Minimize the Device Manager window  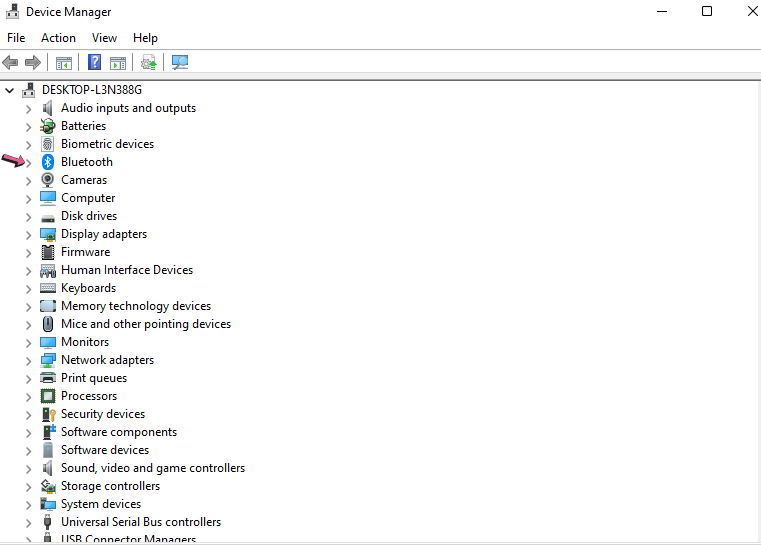[662, 11]
